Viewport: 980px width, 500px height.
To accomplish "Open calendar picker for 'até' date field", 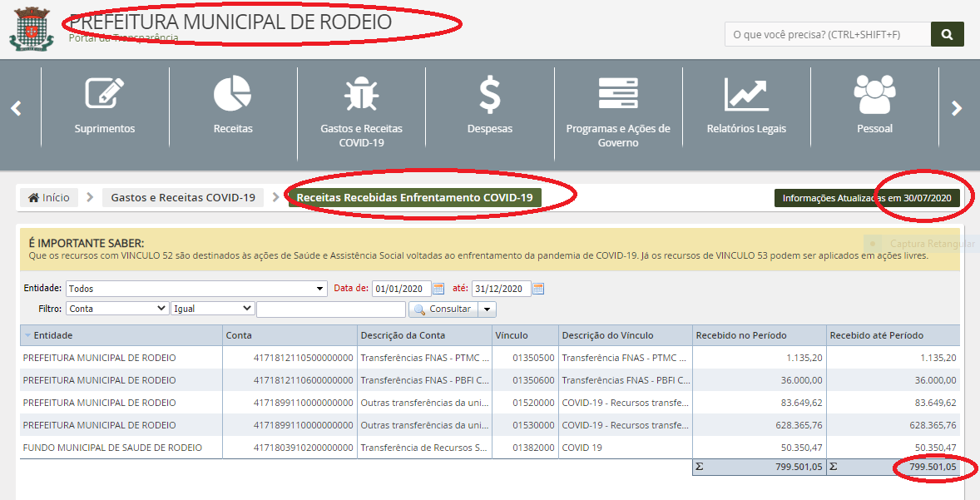I will click(538, 289).
